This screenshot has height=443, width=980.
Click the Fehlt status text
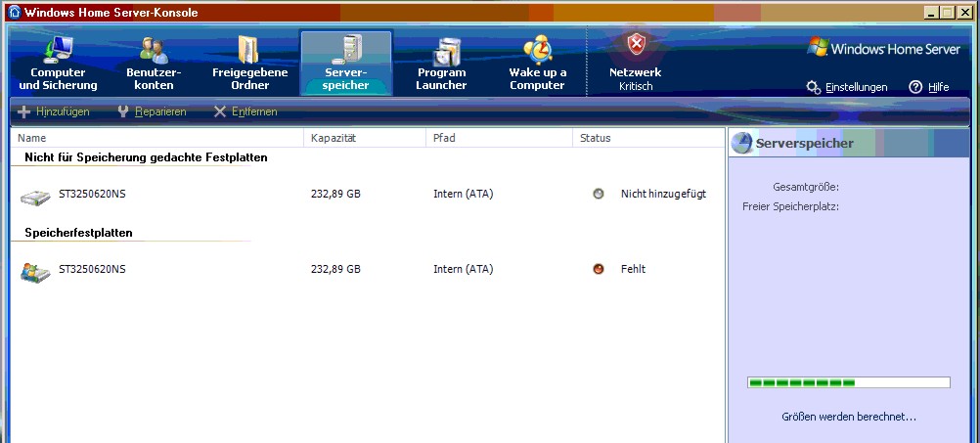click(x=633, y=269)
